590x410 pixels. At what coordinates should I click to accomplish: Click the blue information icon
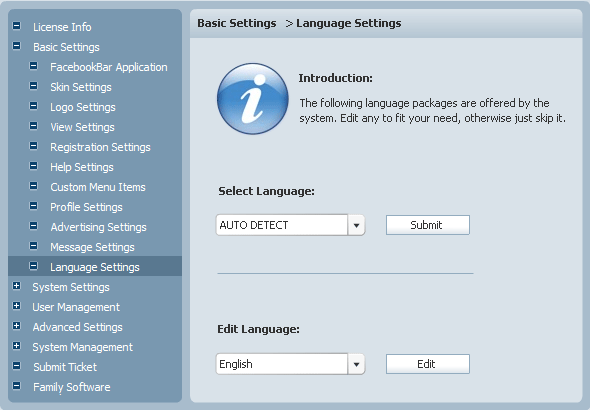253,99
